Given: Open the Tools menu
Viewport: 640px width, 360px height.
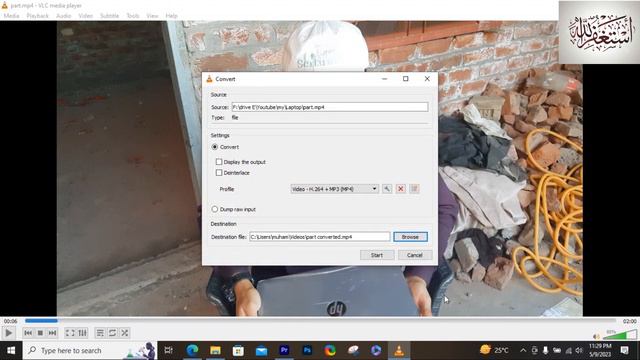Looking at the screenshot, I should click(x=133, y=16).
